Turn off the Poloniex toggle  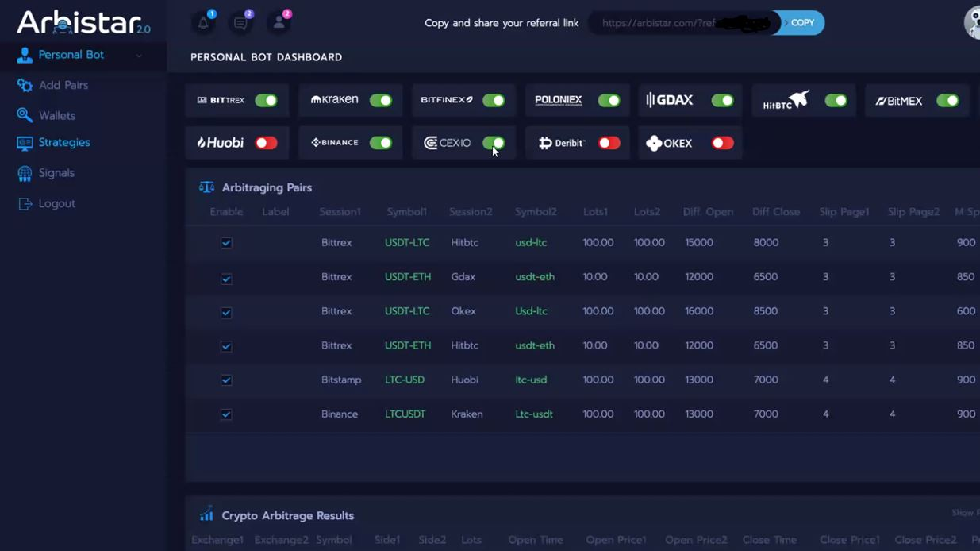[x=609, y=100]
